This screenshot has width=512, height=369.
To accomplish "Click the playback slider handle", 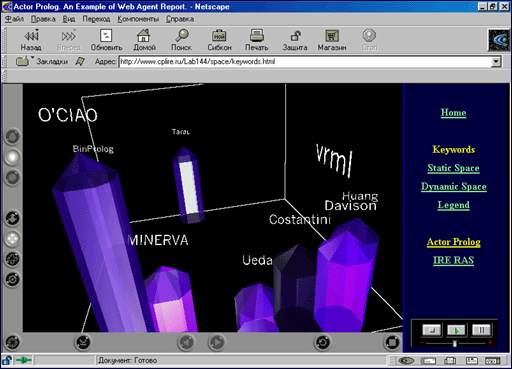I will click(454, 343).
